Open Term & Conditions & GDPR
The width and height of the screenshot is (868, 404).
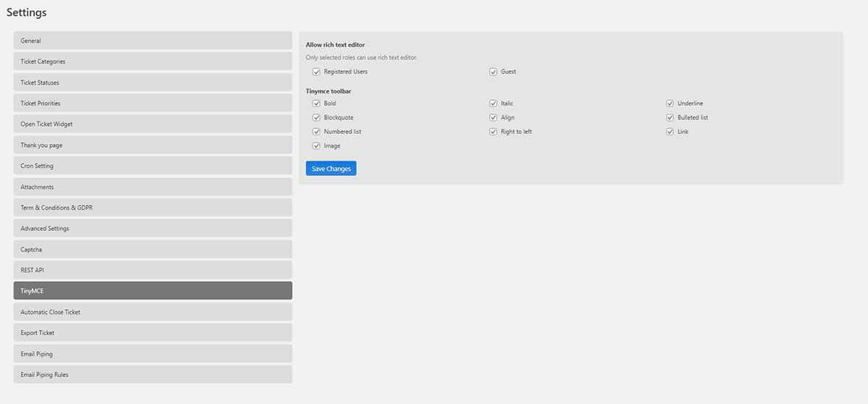[x=153, y=208]
